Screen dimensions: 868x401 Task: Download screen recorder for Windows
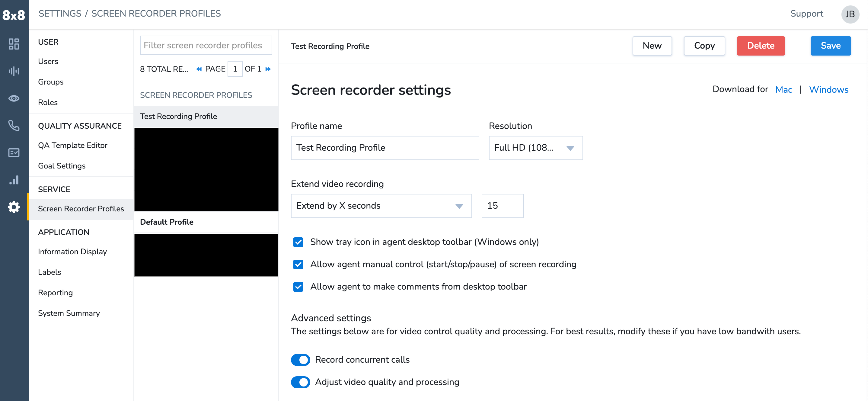[828, 90]
